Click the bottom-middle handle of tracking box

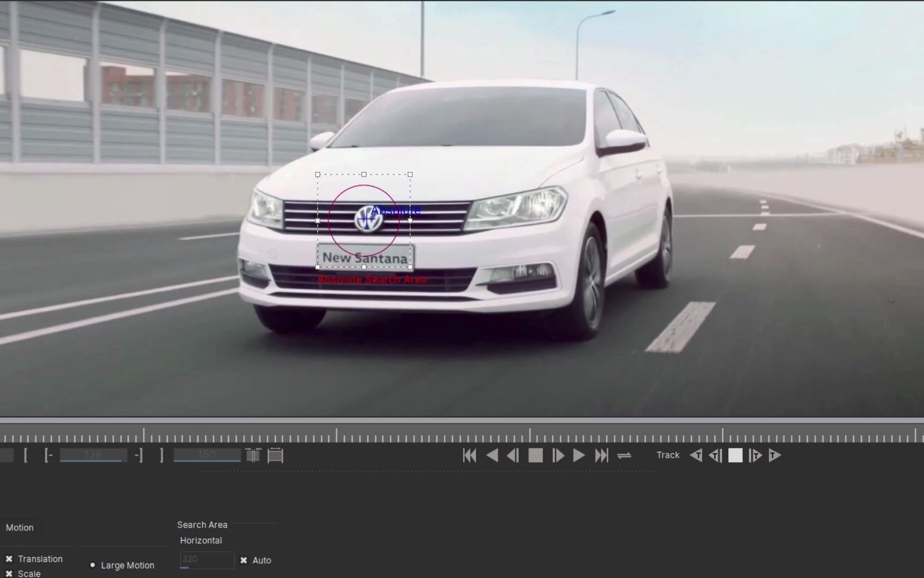click(x=364, y=267)
